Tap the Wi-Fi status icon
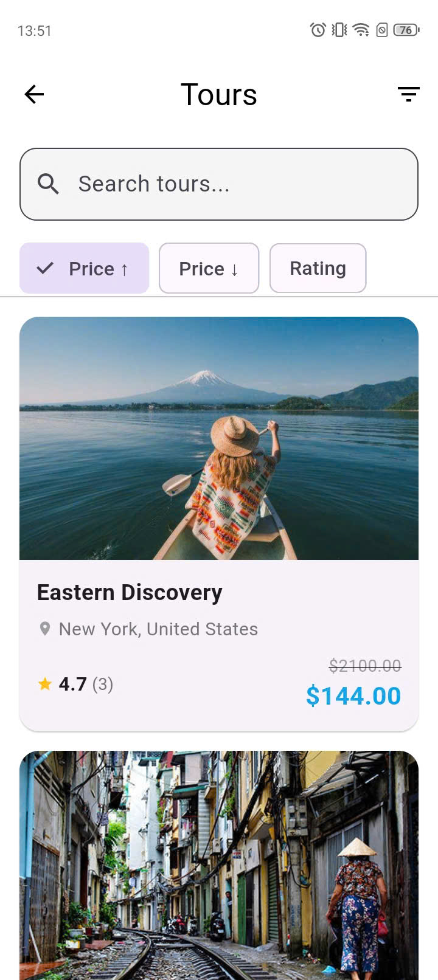Screen dimensions: 438x980 pos(361,30)
